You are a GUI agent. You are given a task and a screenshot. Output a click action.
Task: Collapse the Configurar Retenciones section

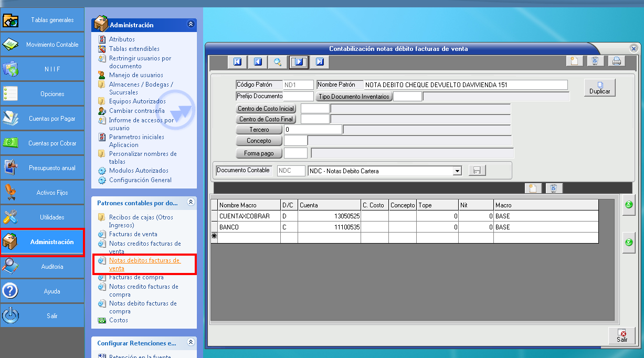(x=191, y=343)
